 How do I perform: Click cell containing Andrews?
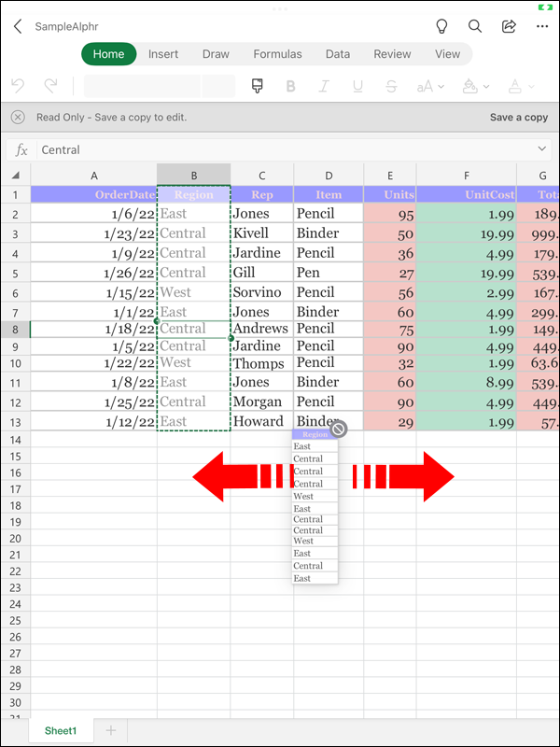coord(262,329)
